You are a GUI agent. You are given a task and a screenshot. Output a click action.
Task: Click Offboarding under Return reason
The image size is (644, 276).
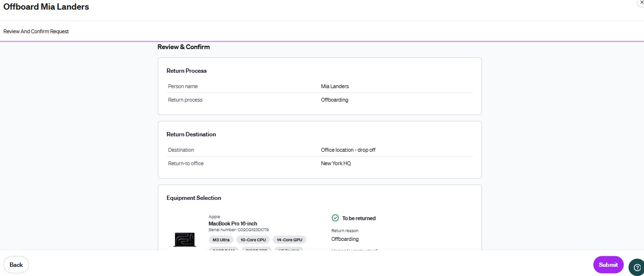coord(345,239)
